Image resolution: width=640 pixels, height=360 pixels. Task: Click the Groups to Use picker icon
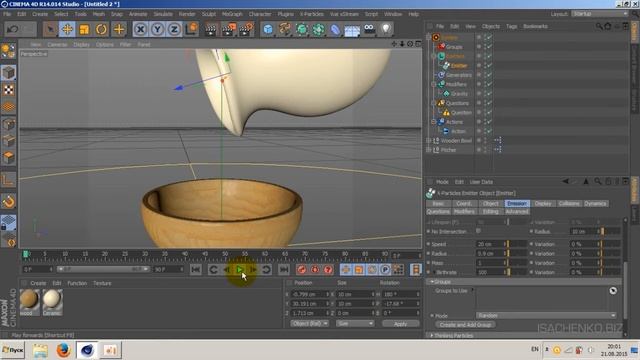[613, 291]
